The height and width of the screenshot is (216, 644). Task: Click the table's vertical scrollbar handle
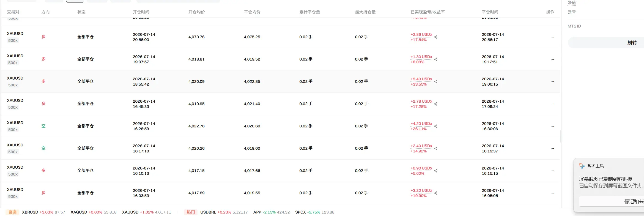(561, 136)
